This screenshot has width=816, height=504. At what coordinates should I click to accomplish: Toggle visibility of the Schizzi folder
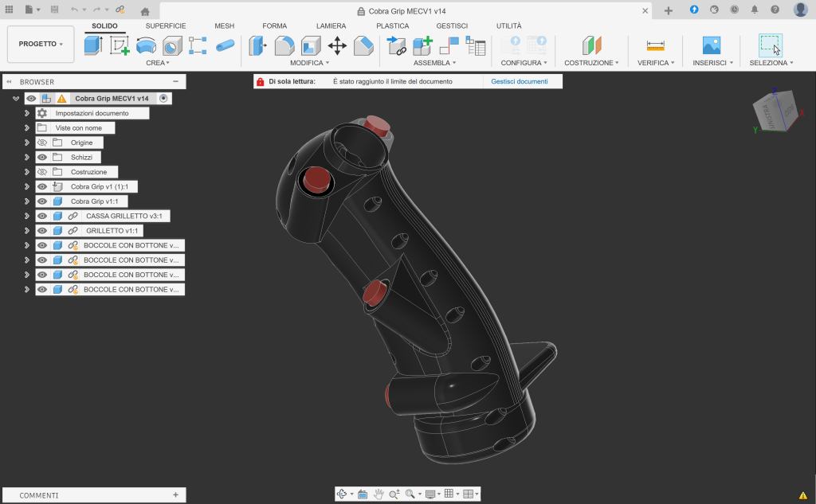42,158
